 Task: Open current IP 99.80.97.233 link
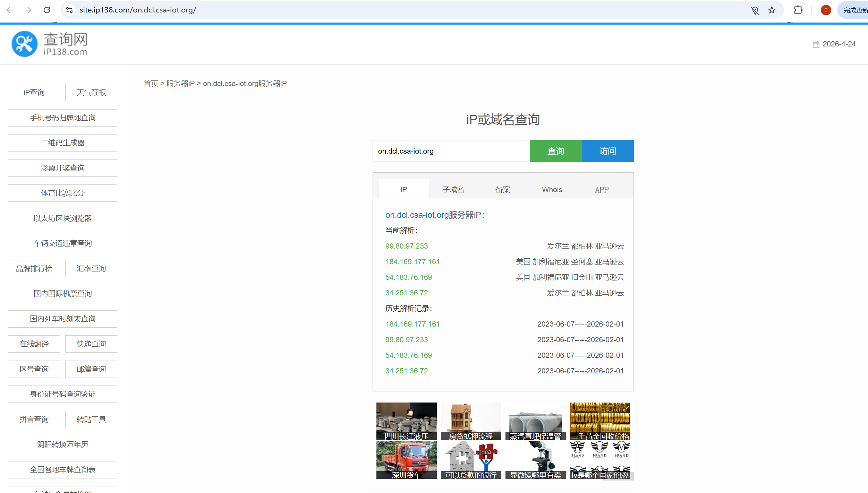407,246
